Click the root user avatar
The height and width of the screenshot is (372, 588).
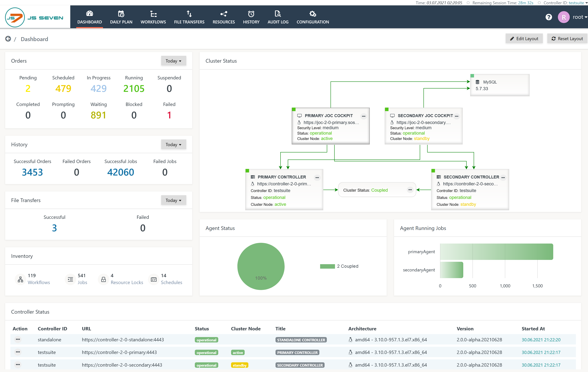[564, 17]
